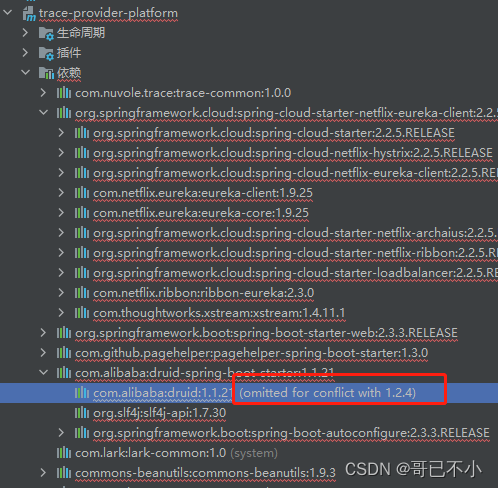Click library icon beside spring-cloud-starter-loadbalancer
The width and height of the screenshot is (498, 488).
coord(82,273)
